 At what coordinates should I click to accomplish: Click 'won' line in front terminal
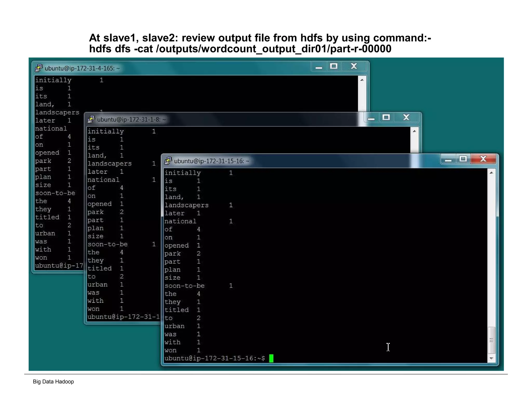(x=182, y=350)
